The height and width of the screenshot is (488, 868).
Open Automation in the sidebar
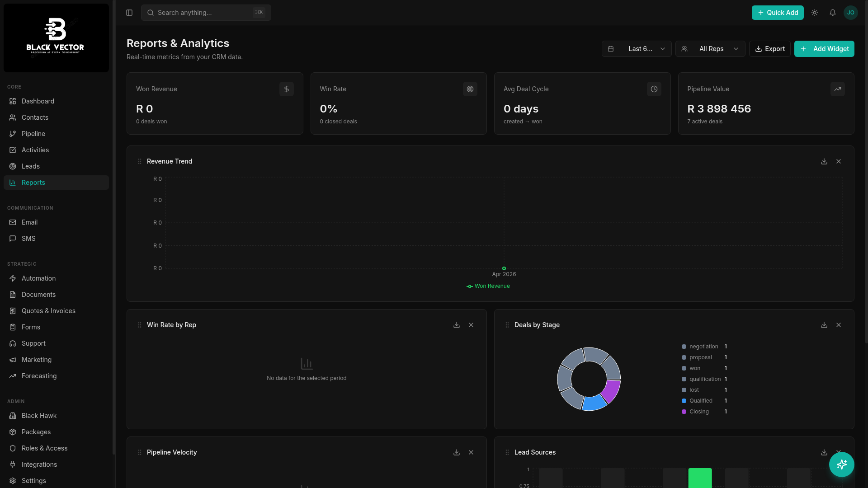coord(56,278)
